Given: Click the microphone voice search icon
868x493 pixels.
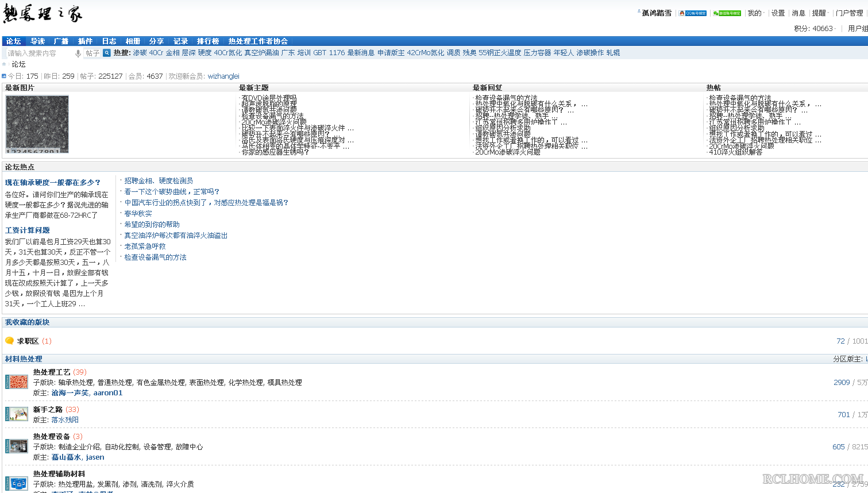Looking at the screenshot, I should coord(78,53).
